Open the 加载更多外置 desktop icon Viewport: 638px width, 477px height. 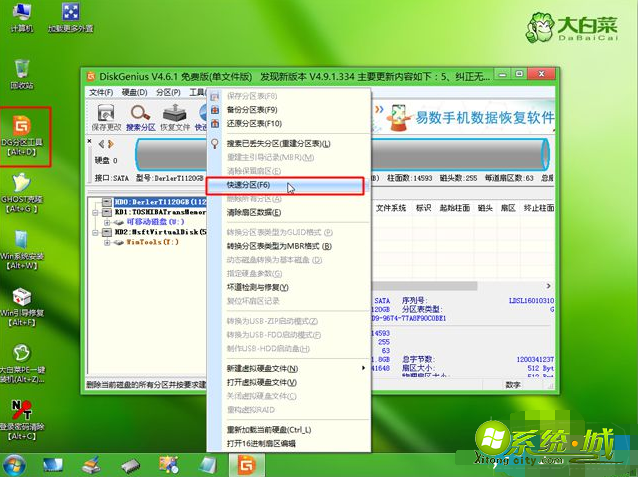tap(70, 16)
